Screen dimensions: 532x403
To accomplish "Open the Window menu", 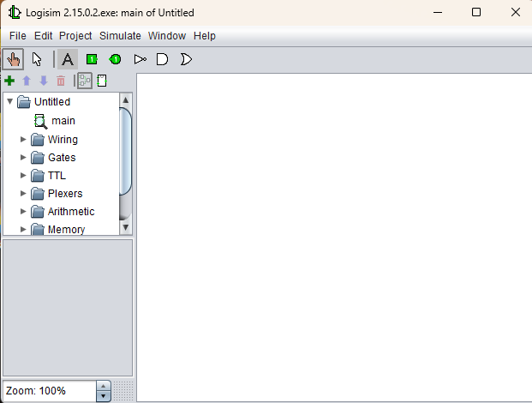I will [167, 36].
